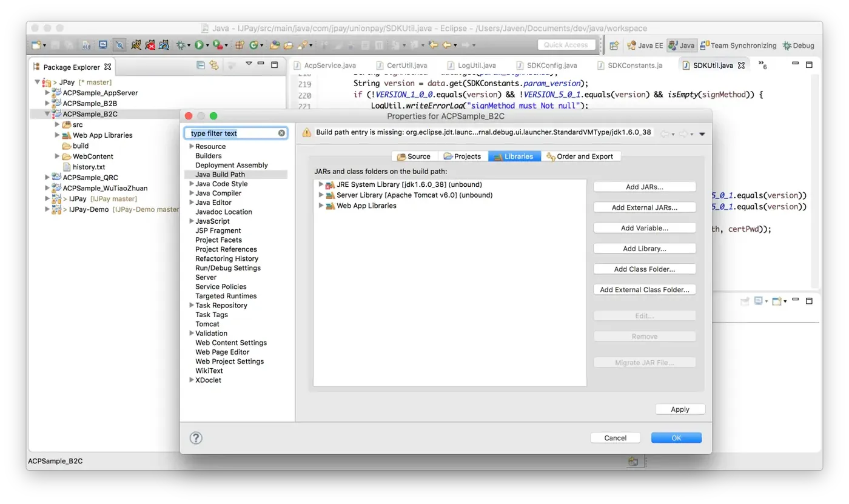Screen dimensions: 849x504
Task: Collapse All in Package Explorer
Action: pos(201,65)
